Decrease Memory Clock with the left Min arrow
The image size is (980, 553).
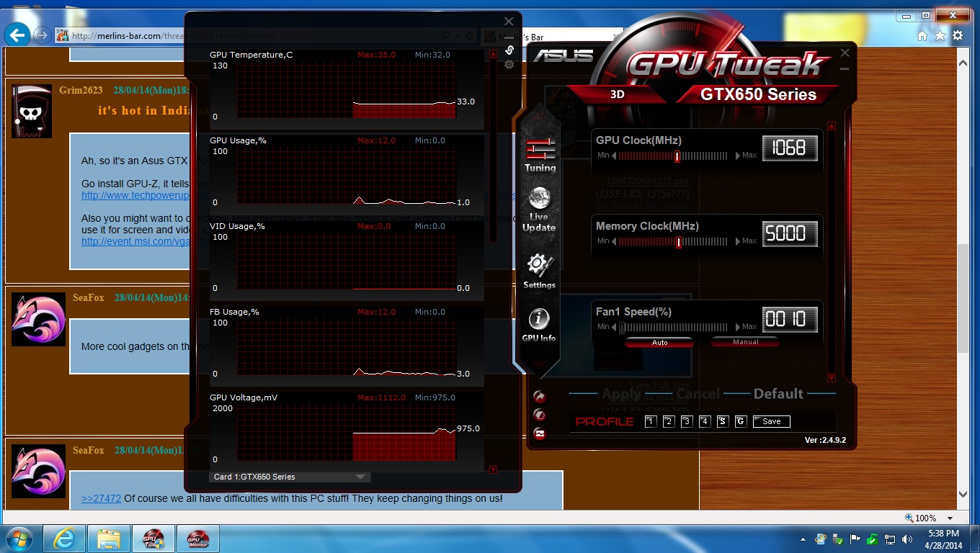(615, 241)
